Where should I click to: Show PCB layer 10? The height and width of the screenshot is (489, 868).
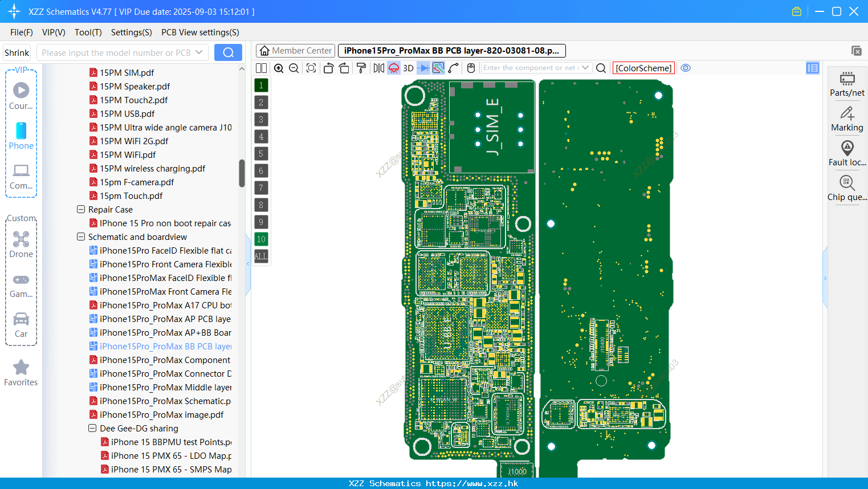261,239
